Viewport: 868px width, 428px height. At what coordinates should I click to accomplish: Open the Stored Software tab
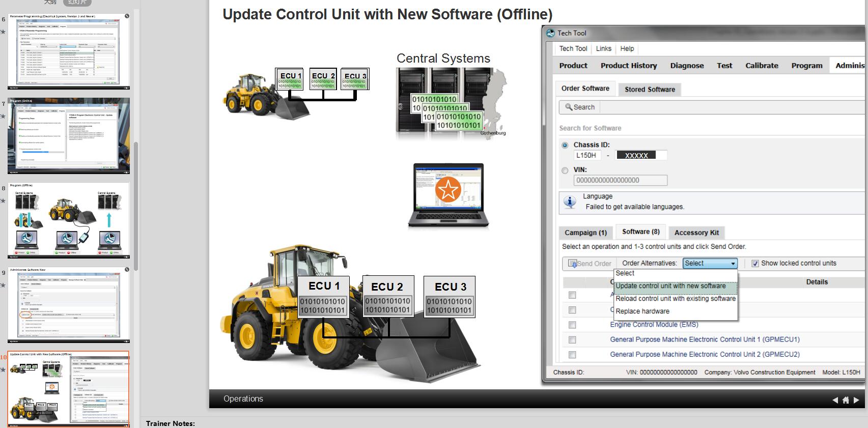[x=650, y=90]
